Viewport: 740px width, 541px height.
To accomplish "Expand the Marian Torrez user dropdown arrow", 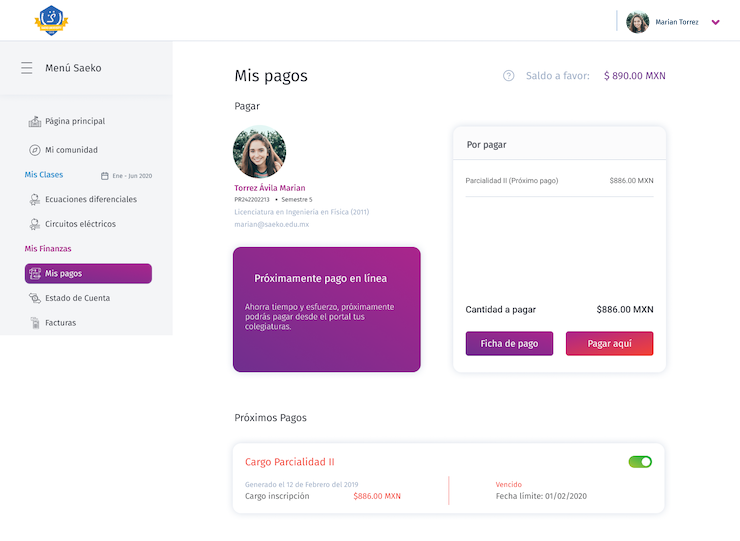I will (715, 22).
